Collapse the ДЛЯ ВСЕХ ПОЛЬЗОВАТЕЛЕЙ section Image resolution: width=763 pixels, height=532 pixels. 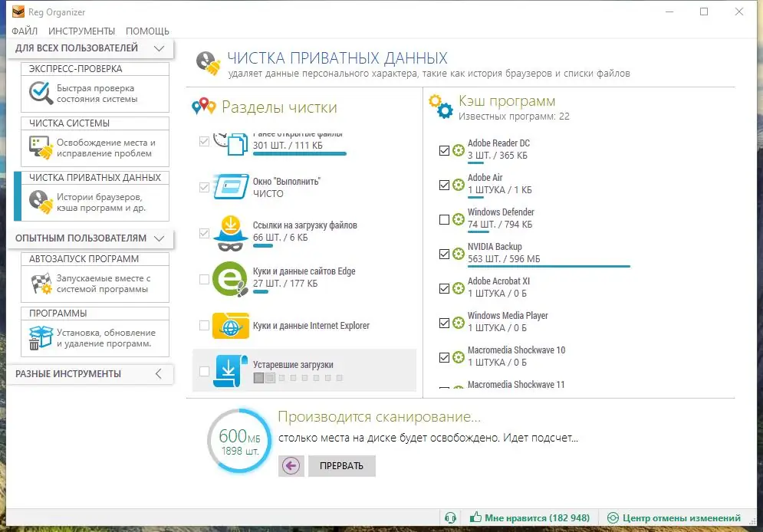click(160, 48)
